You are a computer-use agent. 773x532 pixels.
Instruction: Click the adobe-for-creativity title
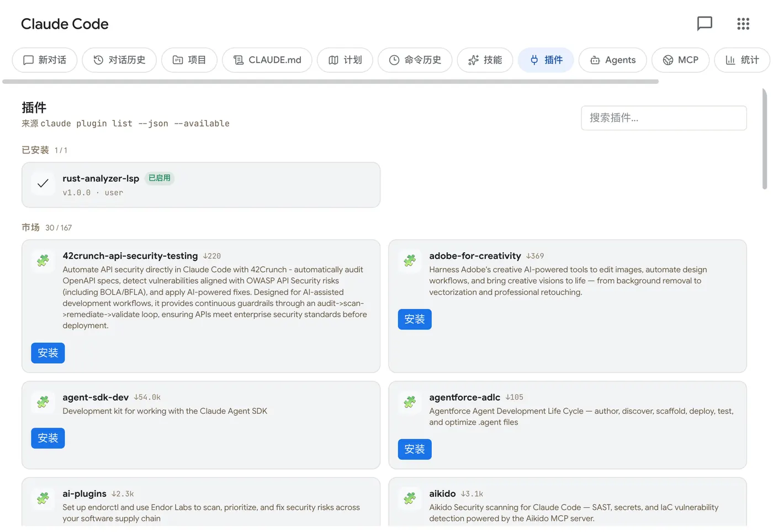coord(475,256)
